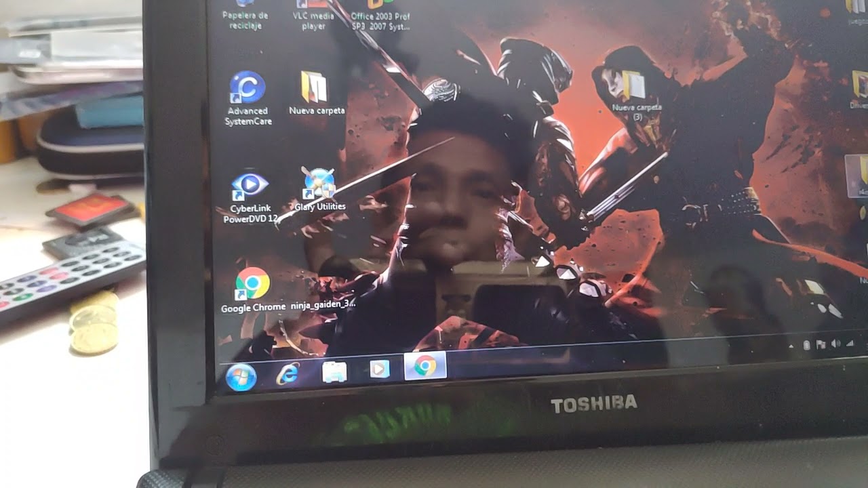Select the Office 2003 Prof SP3 label
868x488 pixels.
[x=380, y=21]
